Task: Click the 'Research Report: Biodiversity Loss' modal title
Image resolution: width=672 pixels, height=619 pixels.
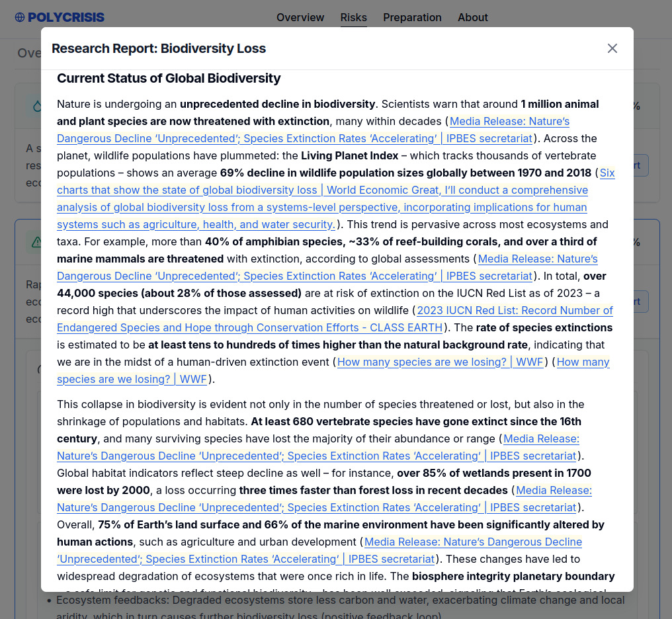Action: point(159,48)
